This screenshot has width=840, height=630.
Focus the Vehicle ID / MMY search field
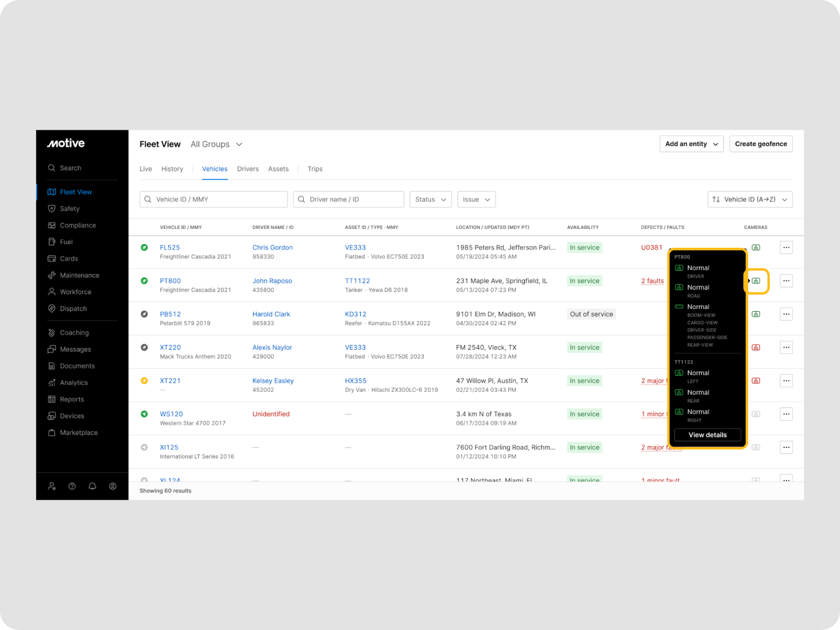point(214,199)
